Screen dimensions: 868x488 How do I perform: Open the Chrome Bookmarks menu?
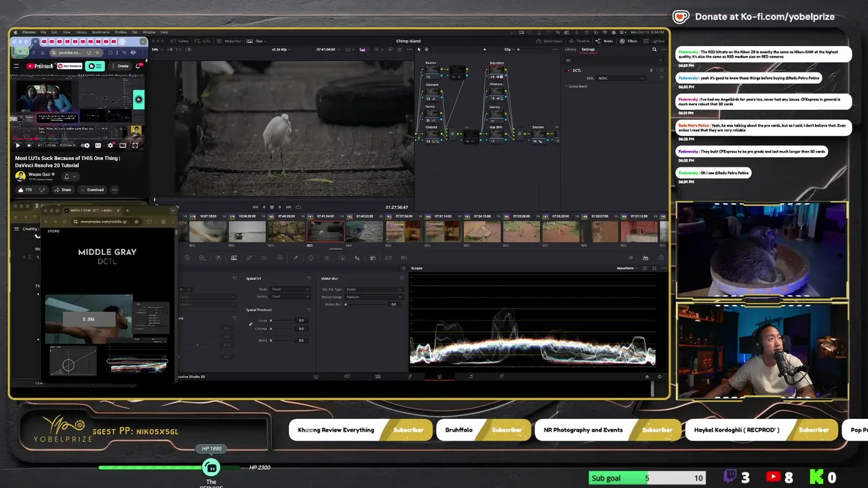(x=101, y=32)
